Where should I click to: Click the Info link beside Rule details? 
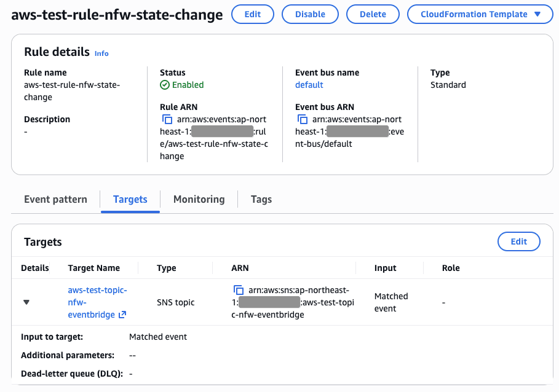pyautogui.click(x=101, y=53)
